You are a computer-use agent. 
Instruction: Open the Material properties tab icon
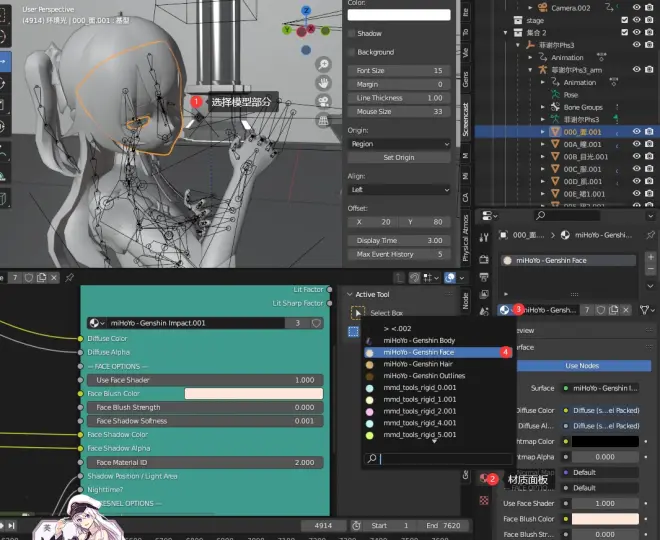pyautogui.click(x=484, y=478)
